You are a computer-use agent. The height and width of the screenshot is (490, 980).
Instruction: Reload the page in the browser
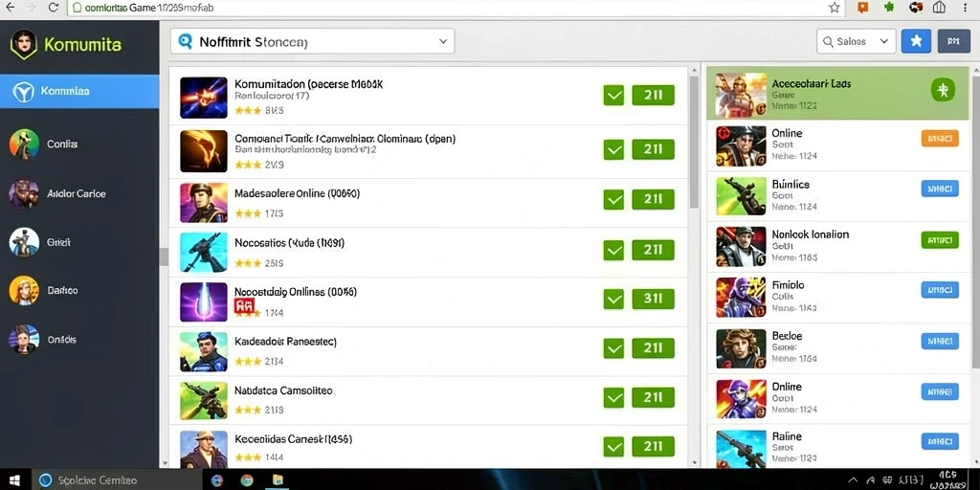[54, 8]
